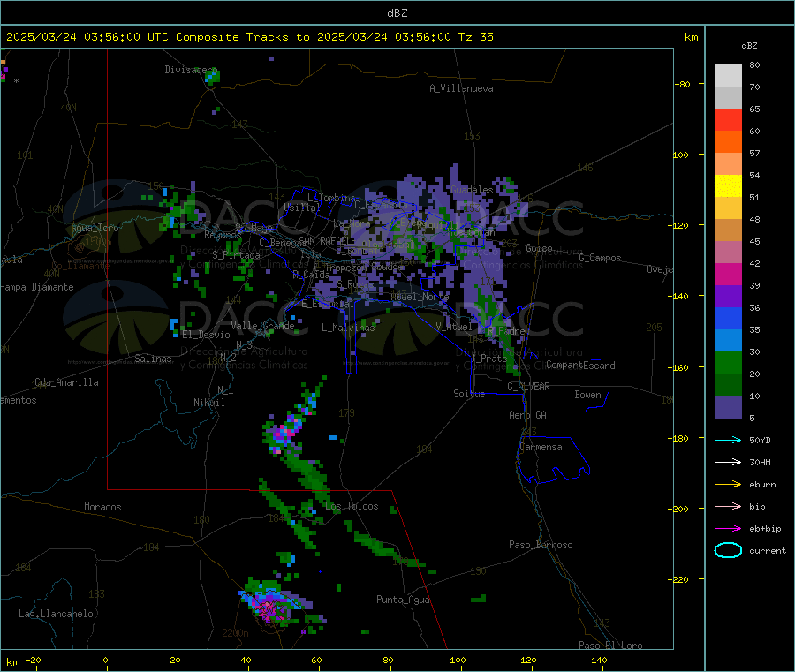Click the Composite Tracks timestamp header
Viewport: 795px width, 672px height.
coord(249,37)
